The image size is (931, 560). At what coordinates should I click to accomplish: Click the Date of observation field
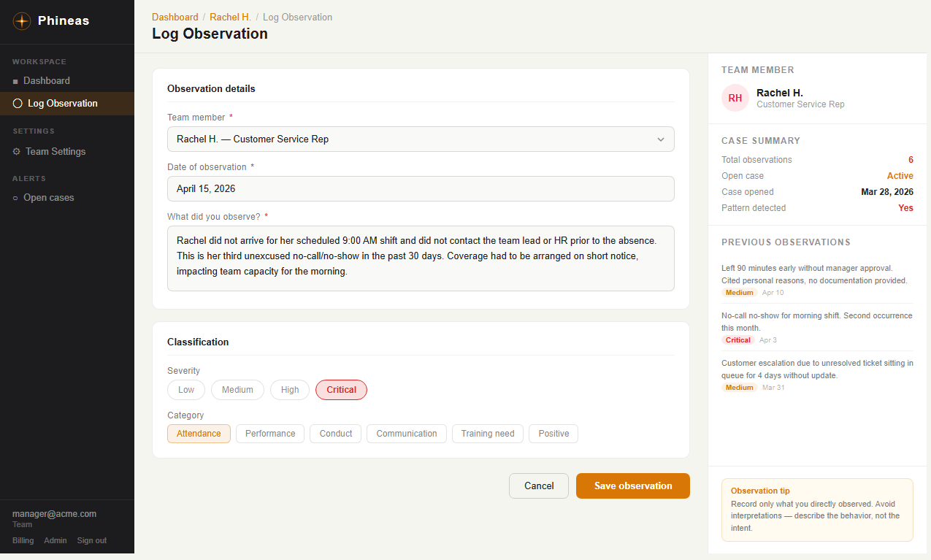[x=421, y=188]
